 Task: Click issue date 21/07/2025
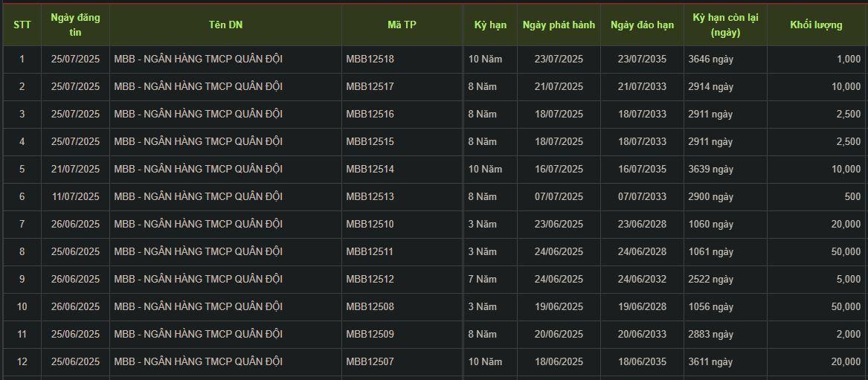click(x=559, y=87)
